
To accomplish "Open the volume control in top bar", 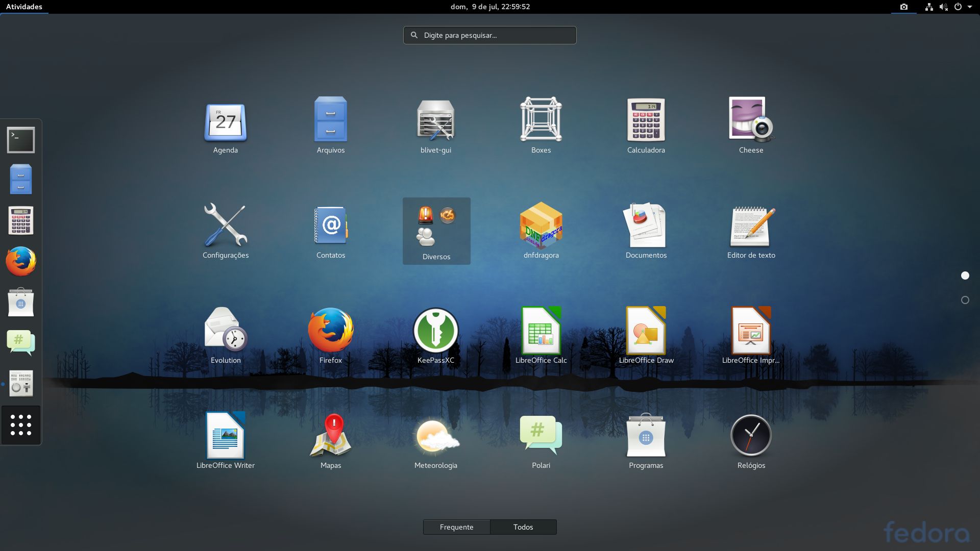I will point(944,7).
